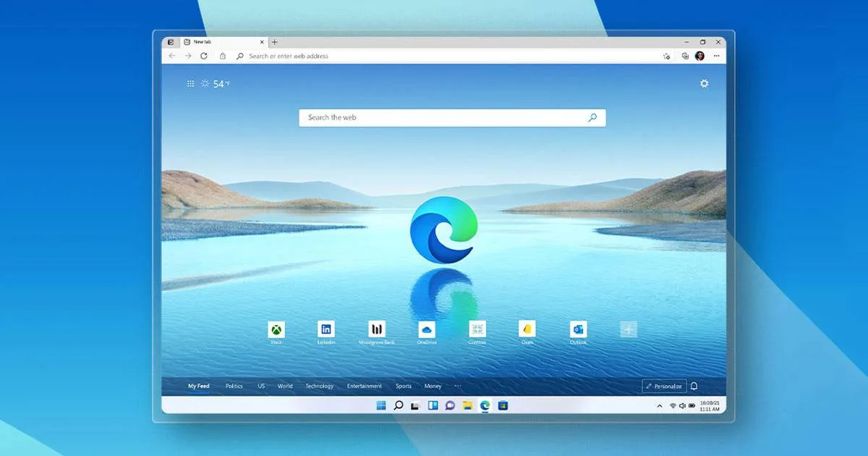Screen dimensions: 868x456
Task: Open the taskbar Search magnifier
Action: (398, 405)
